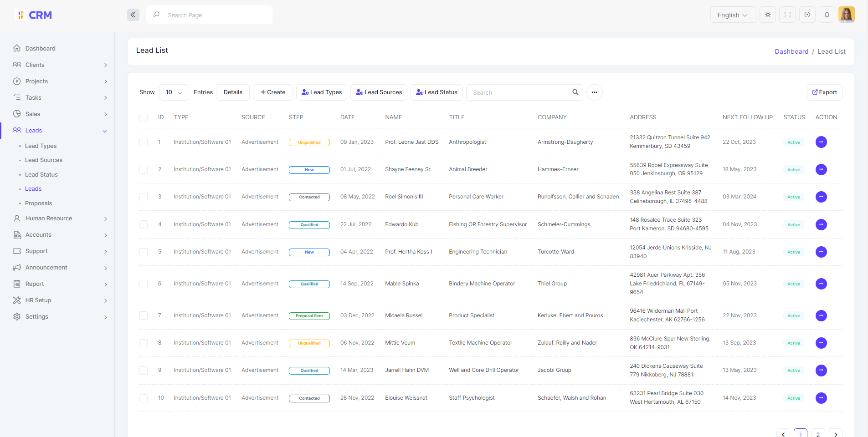Open action menu for Prof. Hertha Koss I
This screenshot has width=868, height=437.
coord(821,252)
